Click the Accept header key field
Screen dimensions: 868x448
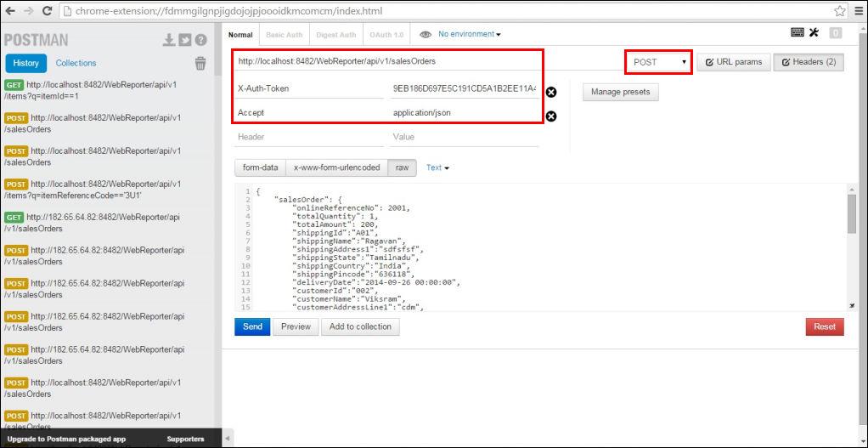tap(309, 112)
